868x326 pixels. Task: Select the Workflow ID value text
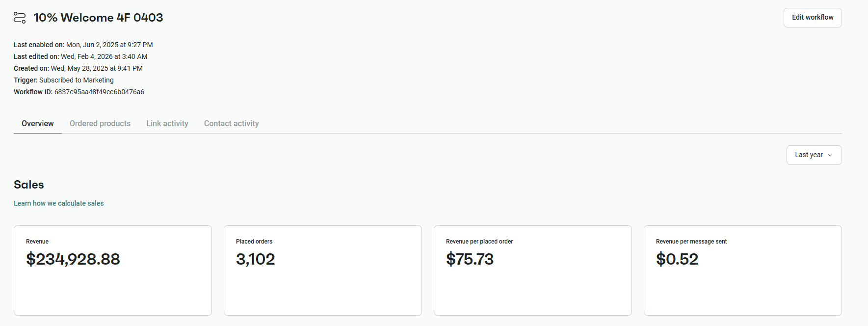[x=99, y=92]
